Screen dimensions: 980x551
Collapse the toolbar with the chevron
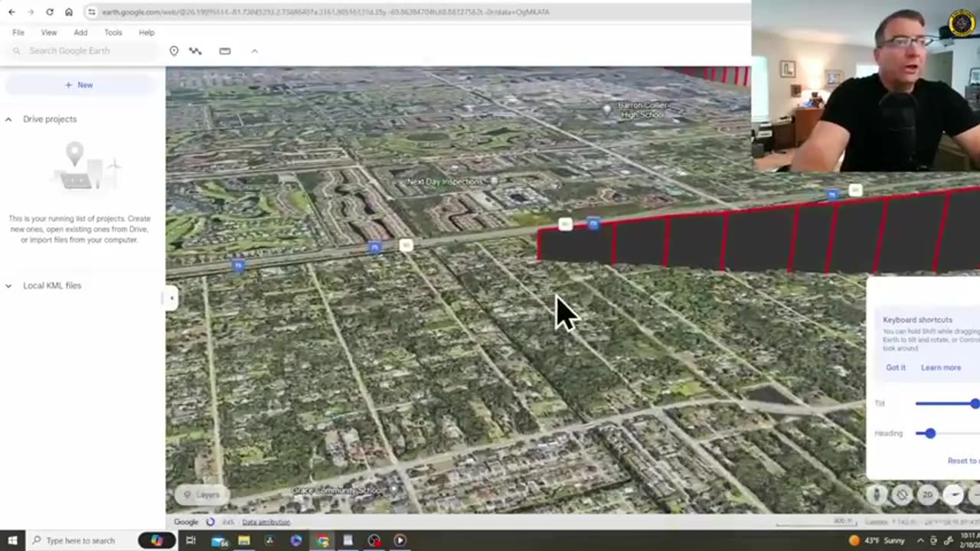point(254,51)
